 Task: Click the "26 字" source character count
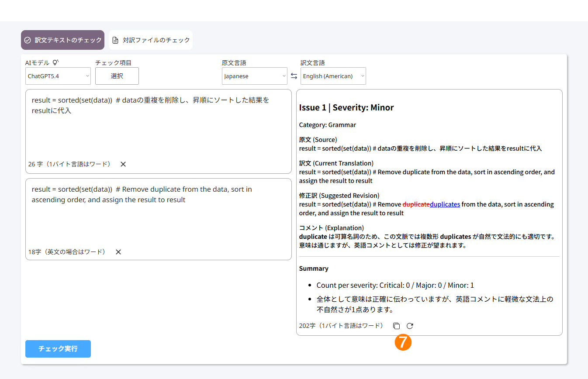(x=69, y=164)
